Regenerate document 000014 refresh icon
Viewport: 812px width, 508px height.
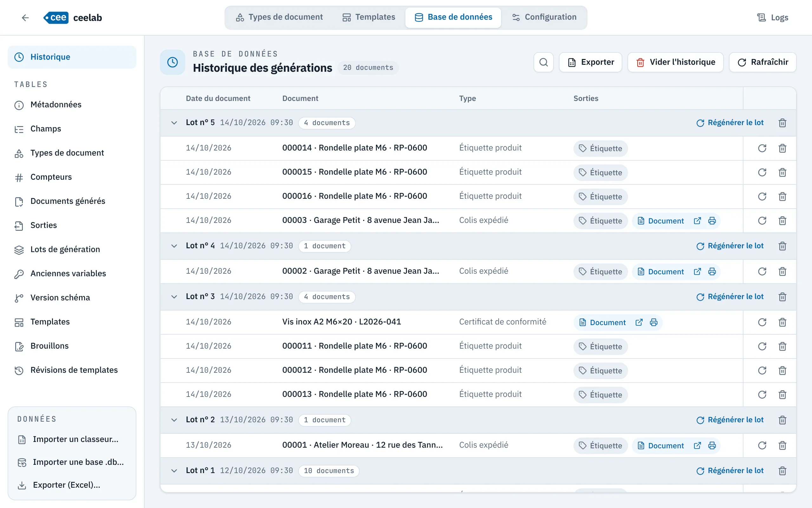pyautogui.click(x=762, y=148)
